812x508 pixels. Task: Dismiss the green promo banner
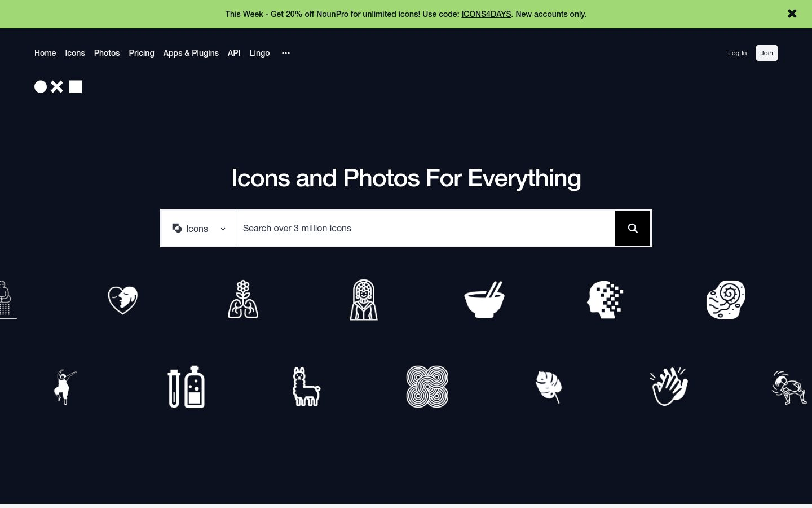tap(792, 14)
